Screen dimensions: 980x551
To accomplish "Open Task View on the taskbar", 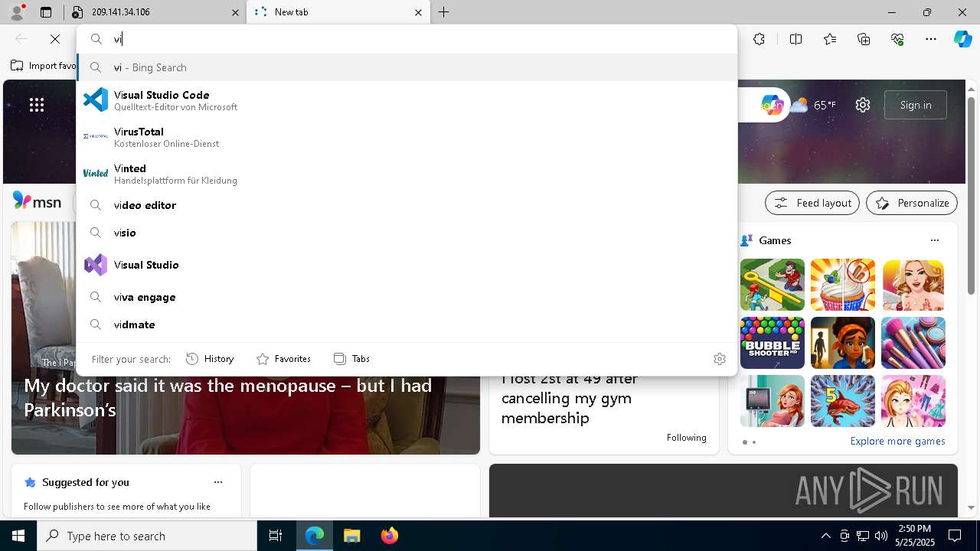I will pos(276,536).
